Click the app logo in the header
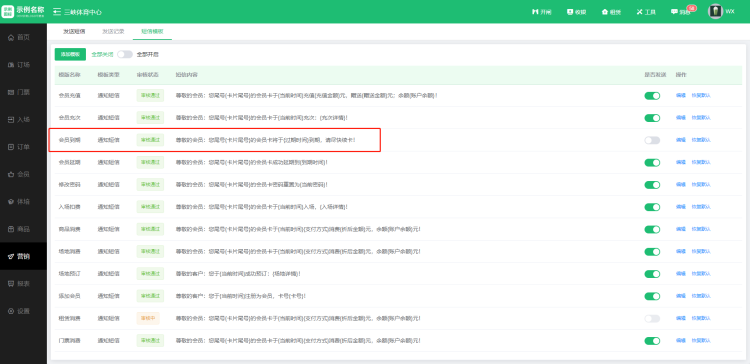The width and height of the screenshot is (750, 364). pos(23,11)
